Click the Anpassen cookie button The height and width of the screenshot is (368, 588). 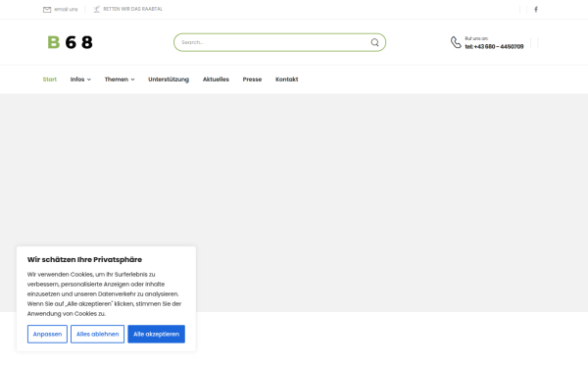click(47, 334)
